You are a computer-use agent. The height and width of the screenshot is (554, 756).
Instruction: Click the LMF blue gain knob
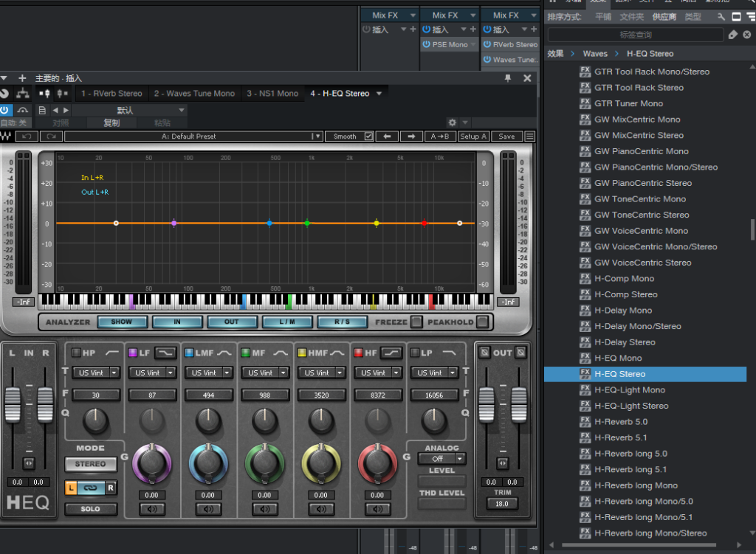point(208,463)
